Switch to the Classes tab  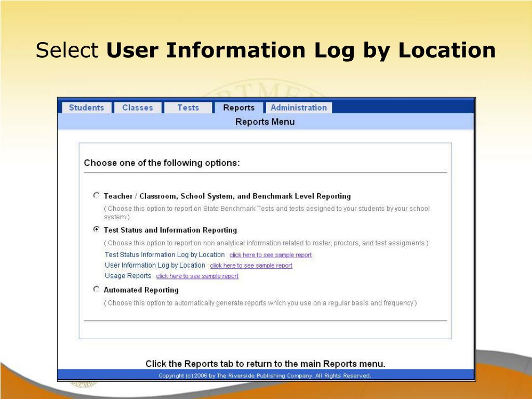click(x=138, y=108)
